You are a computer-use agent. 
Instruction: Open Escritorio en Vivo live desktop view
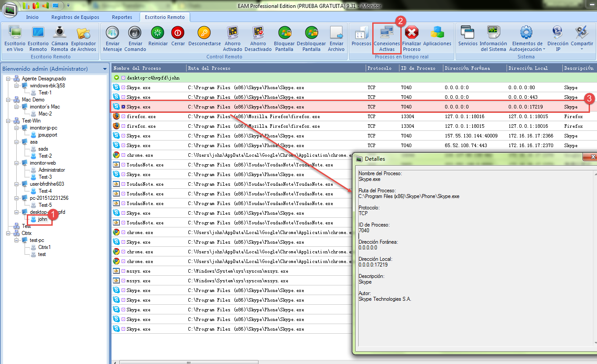coord(15,39)
